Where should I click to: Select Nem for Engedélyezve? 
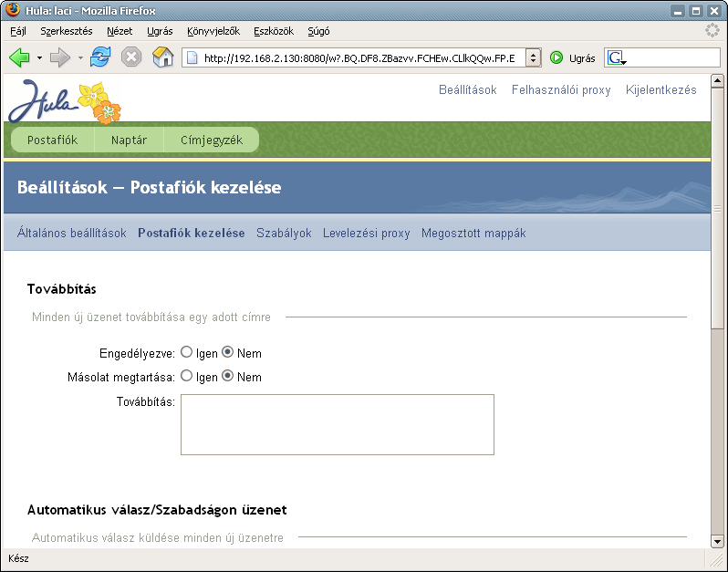(x=227, y=352)
